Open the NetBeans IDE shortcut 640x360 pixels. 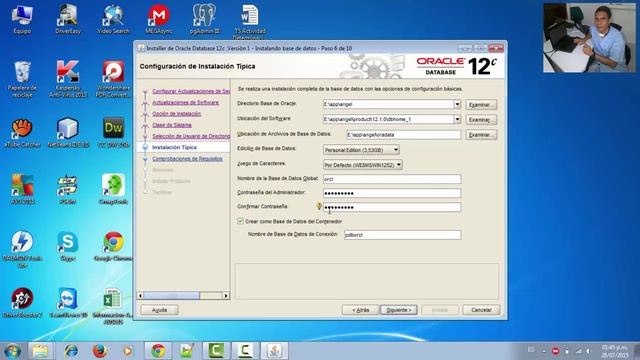pos(68,133)
